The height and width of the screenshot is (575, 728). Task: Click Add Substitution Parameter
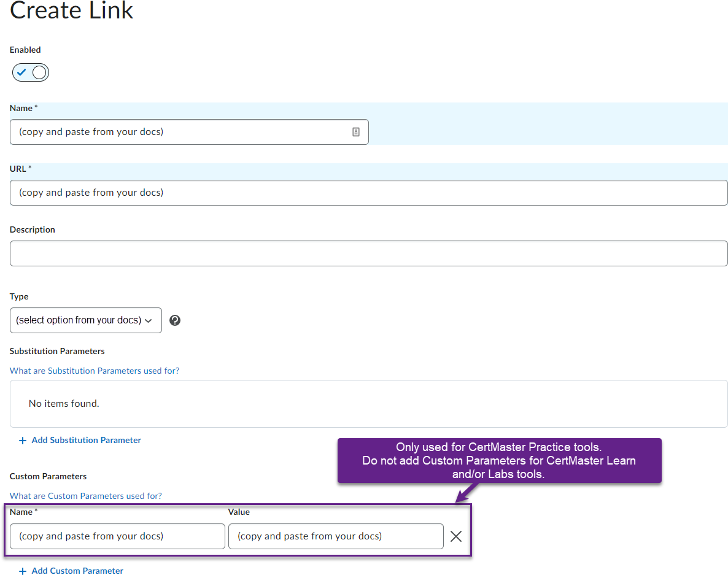coord(80,440)
